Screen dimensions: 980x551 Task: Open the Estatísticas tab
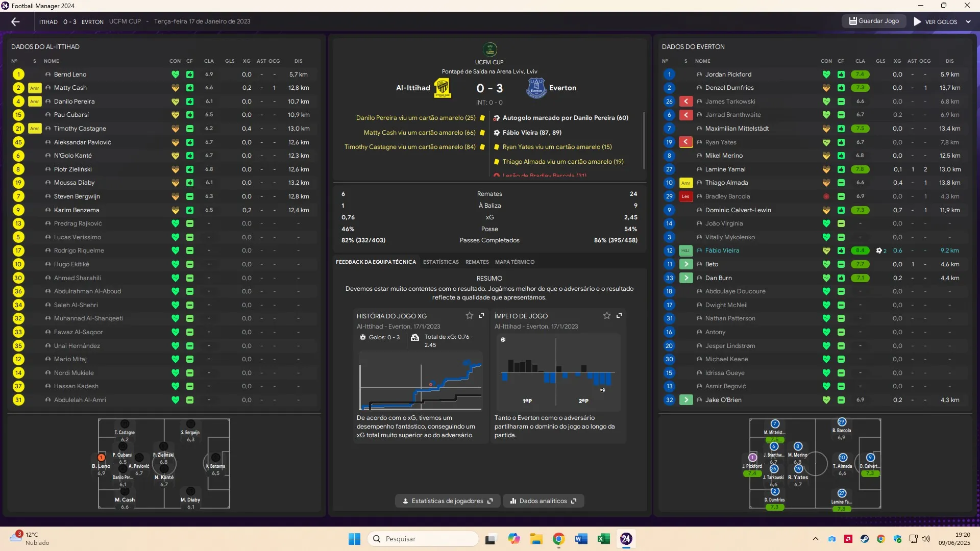coord(441,262)
